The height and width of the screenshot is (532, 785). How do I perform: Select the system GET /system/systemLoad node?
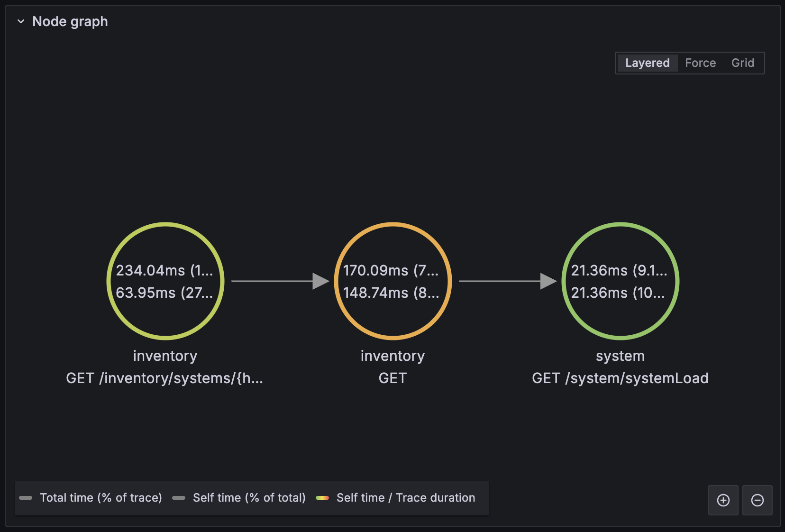point(620,281)
